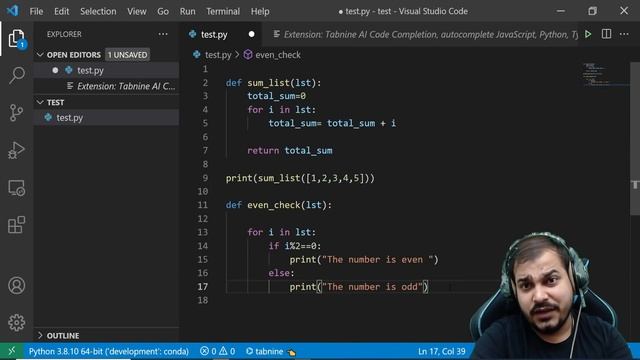This screenshot has width=640, height=360.
Task: Open the Accounts menu icon
Action: click(x=16, y=286)
